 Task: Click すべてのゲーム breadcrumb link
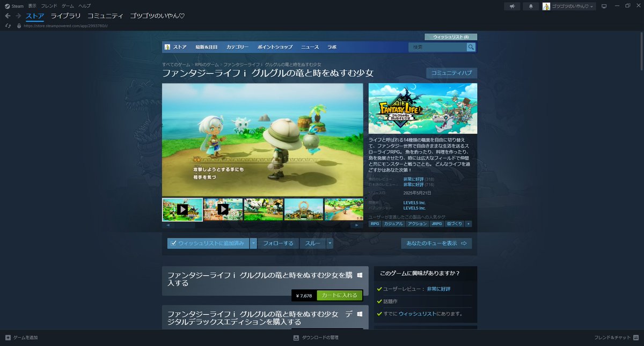coord(177,64)
